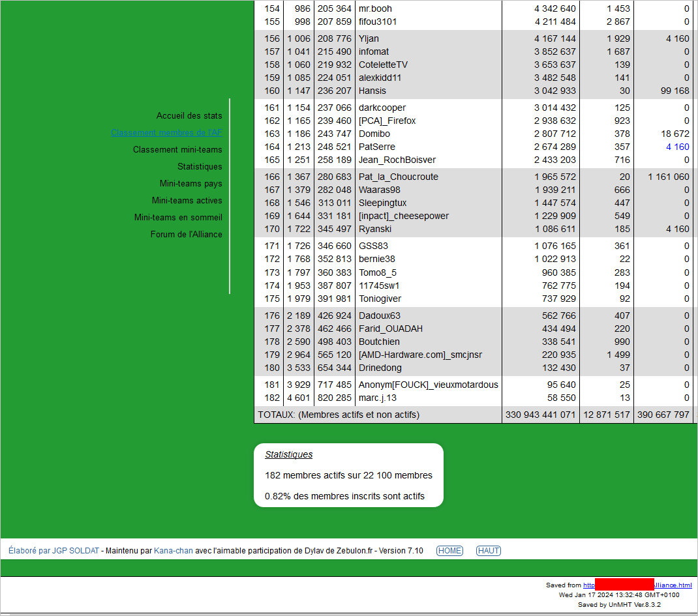Open Accueil des stats page
Image resolution: width=698 pixels, height=616 pixels.
pyautogui.click(x=189, y=115)
